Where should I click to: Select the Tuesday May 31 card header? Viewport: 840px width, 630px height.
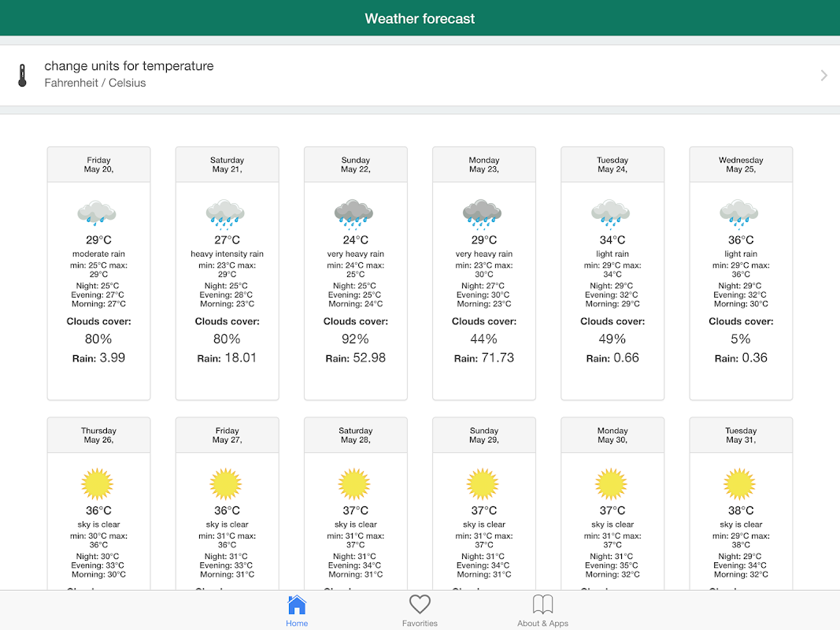tap(741, 435)
